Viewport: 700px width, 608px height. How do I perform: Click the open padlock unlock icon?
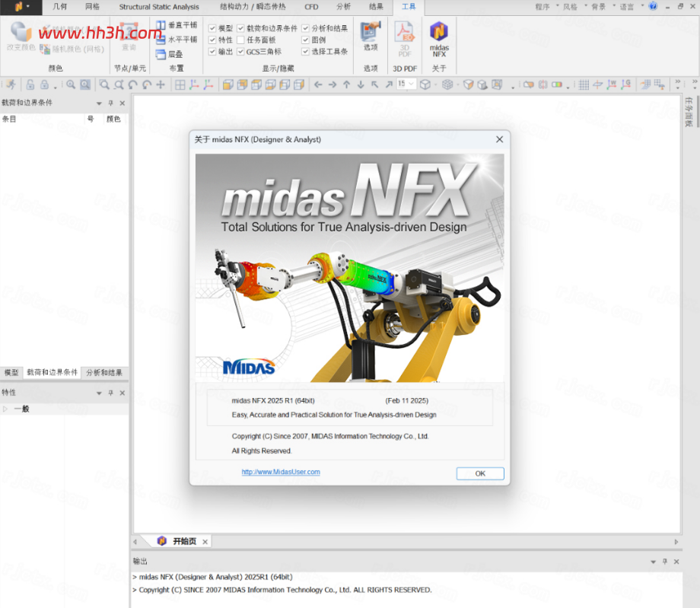click(x=30, y=84)
